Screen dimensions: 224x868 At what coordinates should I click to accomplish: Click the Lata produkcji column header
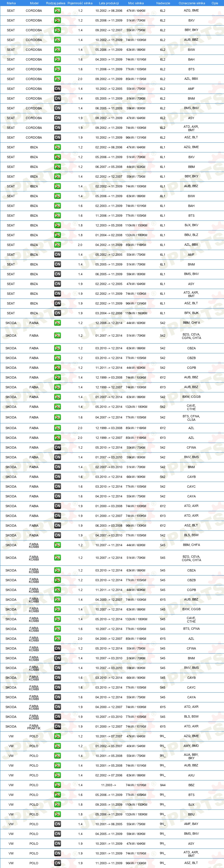[109, 3]
